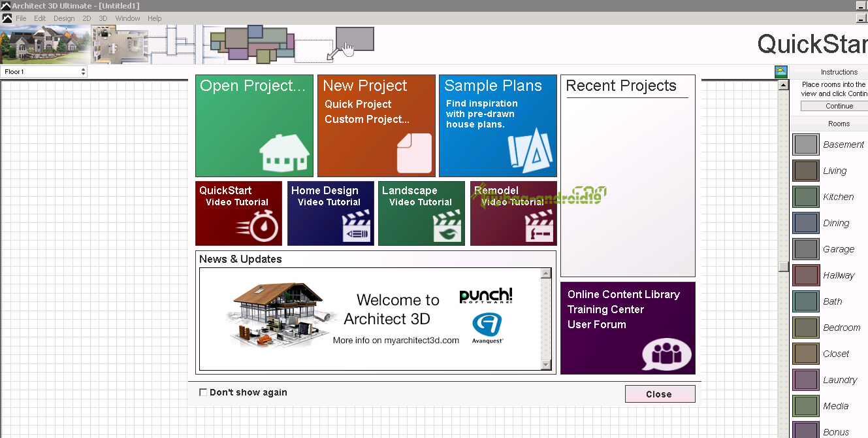Click the Sample Plans blueprint icon
Screen dimensions: 868x438
[x=530, y=150]
